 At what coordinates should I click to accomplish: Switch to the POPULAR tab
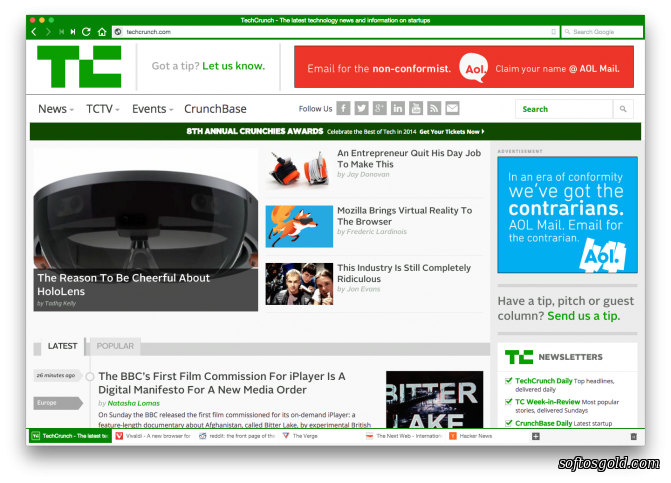tap(115, 346)
